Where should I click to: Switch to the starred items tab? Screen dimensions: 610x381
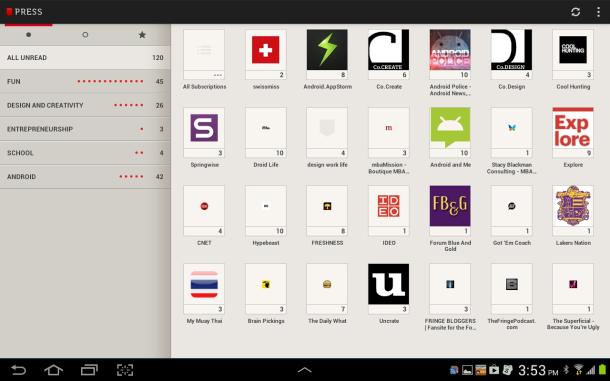point(142,35)
